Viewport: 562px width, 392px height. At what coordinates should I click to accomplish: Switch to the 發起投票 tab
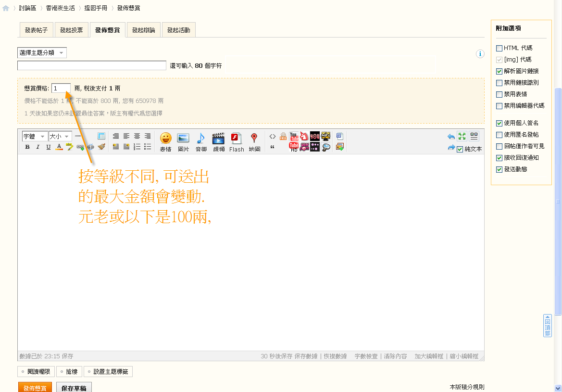[x=72, y=29]
